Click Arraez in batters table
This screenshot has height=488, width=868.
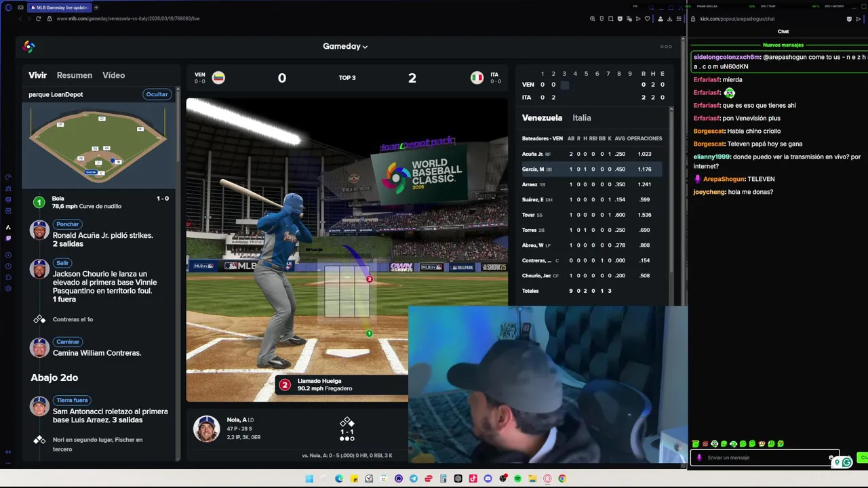click(x=530, y=184)
